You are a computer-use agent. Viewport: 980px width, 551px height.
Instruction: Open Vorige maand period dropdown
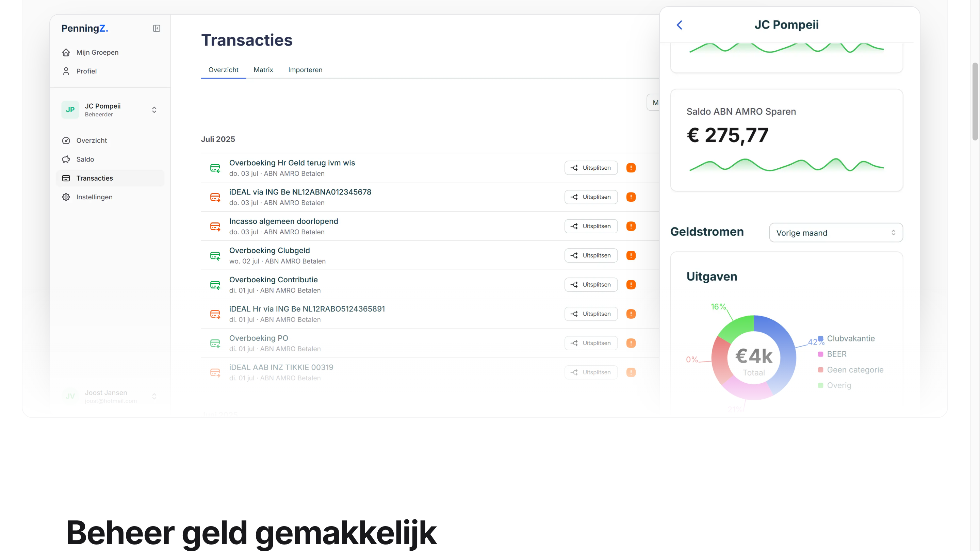click(835, 233)
